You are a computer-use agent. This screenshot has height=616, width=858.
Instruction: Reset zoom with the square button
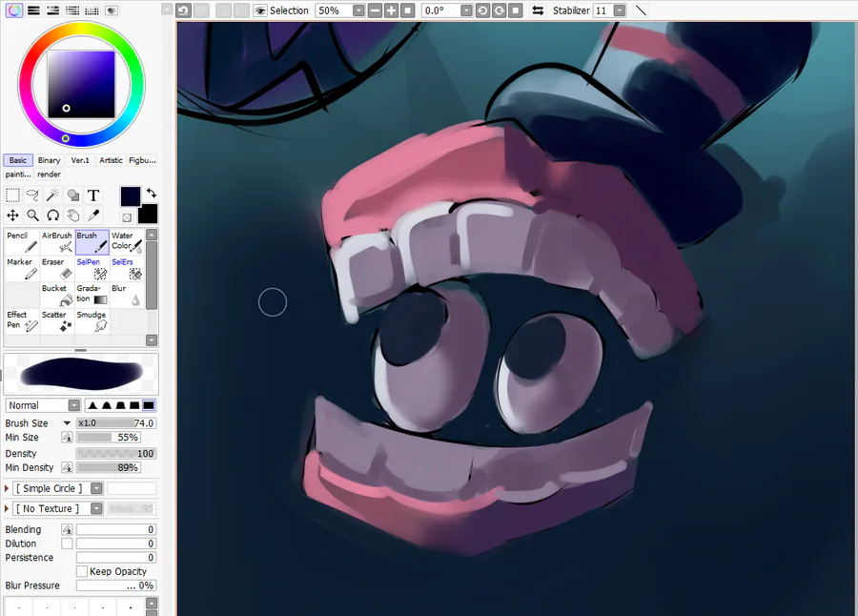408,10
